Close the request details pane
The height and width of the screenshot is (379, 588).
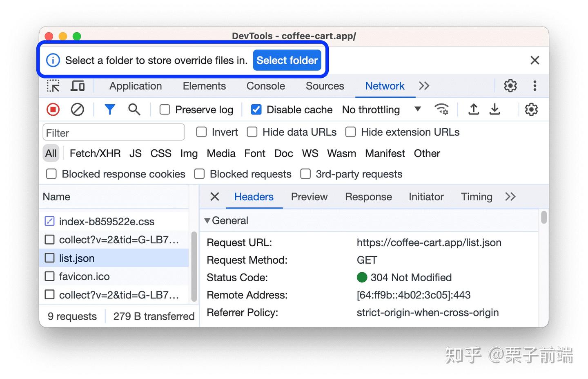pos(215,197)
